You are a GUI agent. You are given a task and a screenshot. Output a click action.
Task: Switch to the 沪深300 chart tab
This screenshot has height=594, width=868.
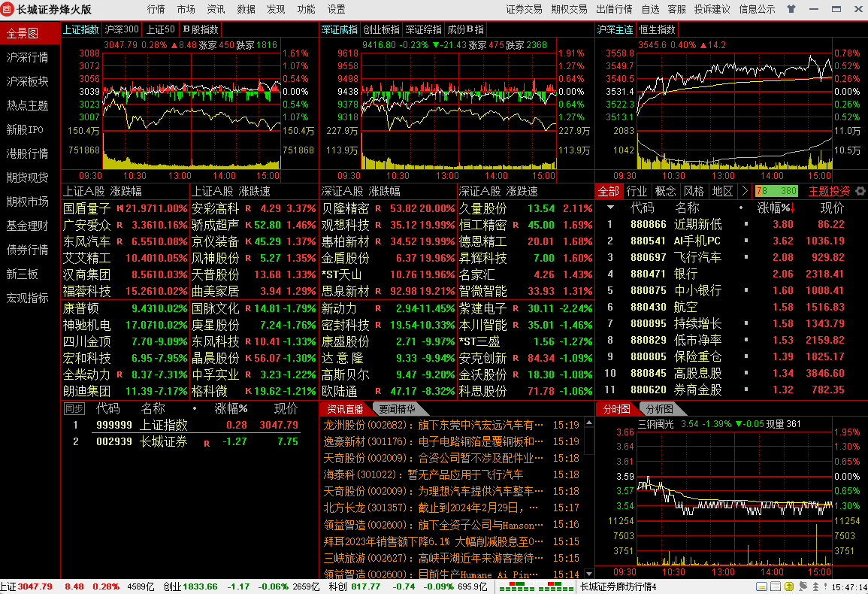pyautogui.click(x=122, y=29)
